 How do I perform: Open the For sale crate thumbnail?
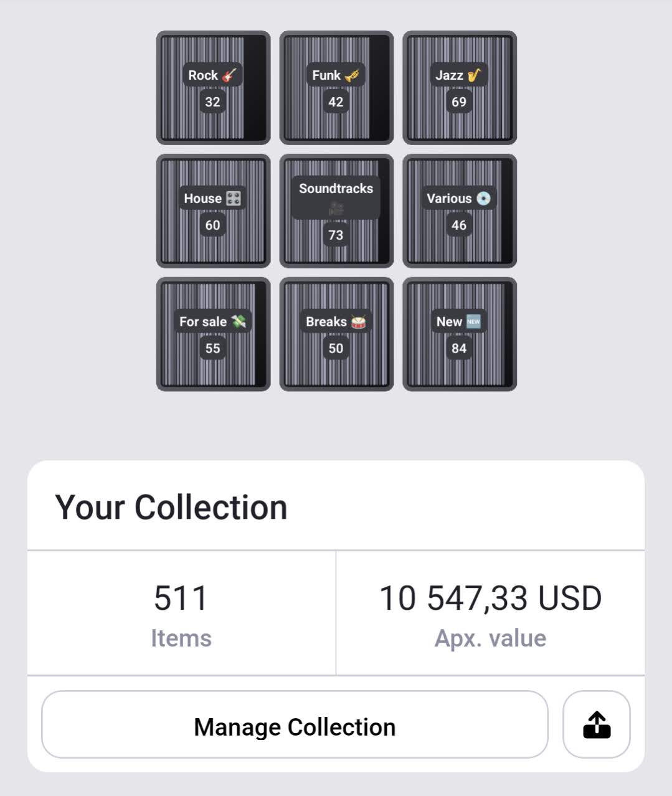[x=213, y=334]
